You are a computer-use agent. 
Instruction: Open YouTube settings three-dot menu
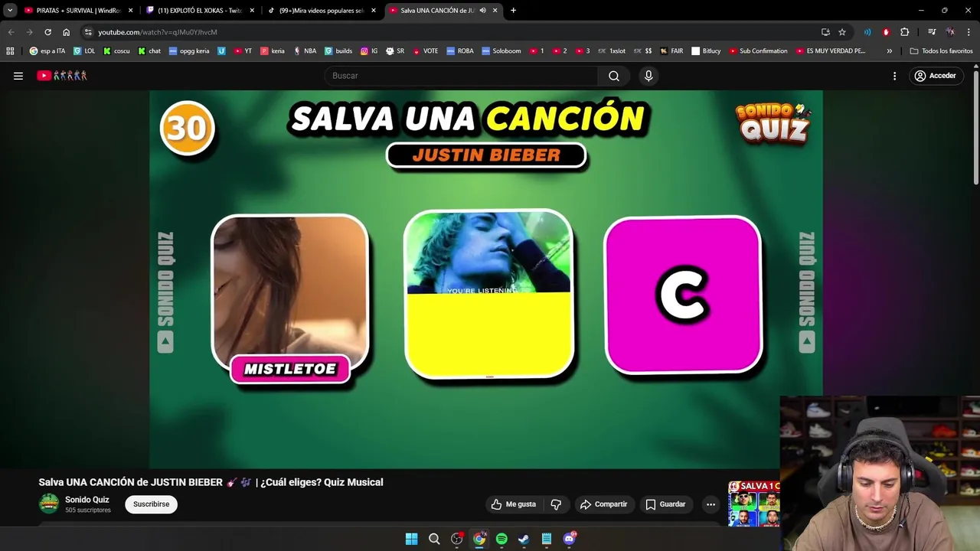click(x=894, y=76)
